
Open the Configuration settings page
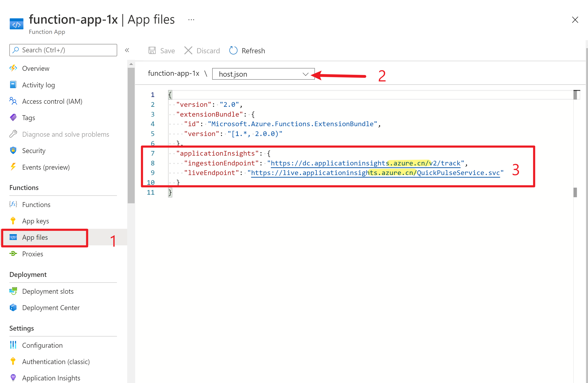tap(42, 345)
